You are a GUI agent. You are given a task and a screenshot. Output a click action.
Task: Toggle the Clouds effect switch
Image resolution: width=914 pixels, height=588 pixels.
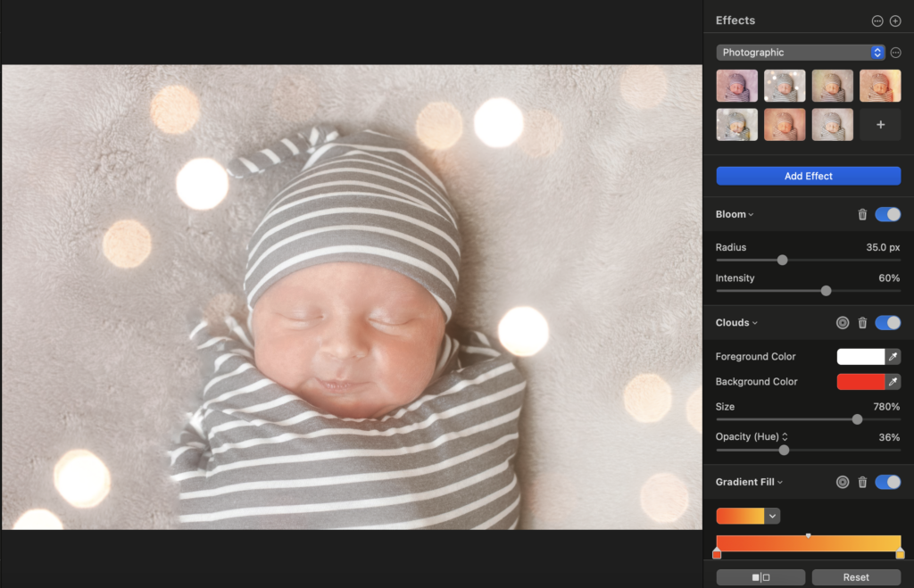pos(888,323)
